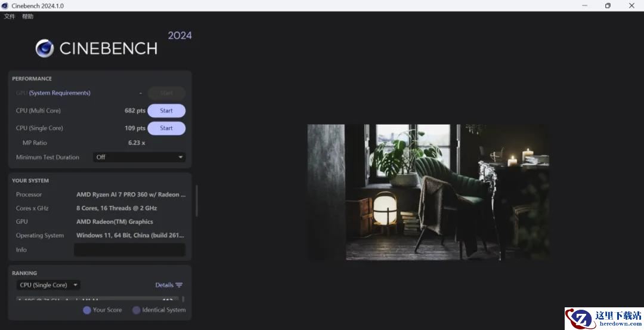The height and width of the screenshot is (330, 644).
Task: Click the AMD Ryzen AI 7 PRO processor text
Action: (131, 195)
